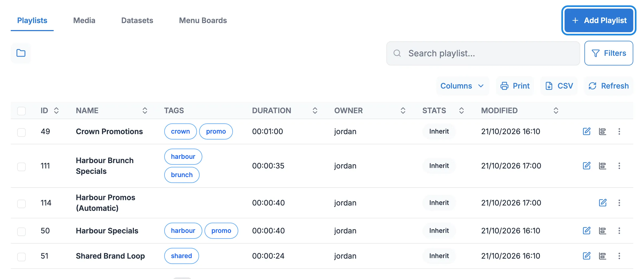The height and width of the screenshot is (279, 644).
Task: Tick the checkbox for Harbour Specials
Action: pyautogui.click(x=21, y=232)
